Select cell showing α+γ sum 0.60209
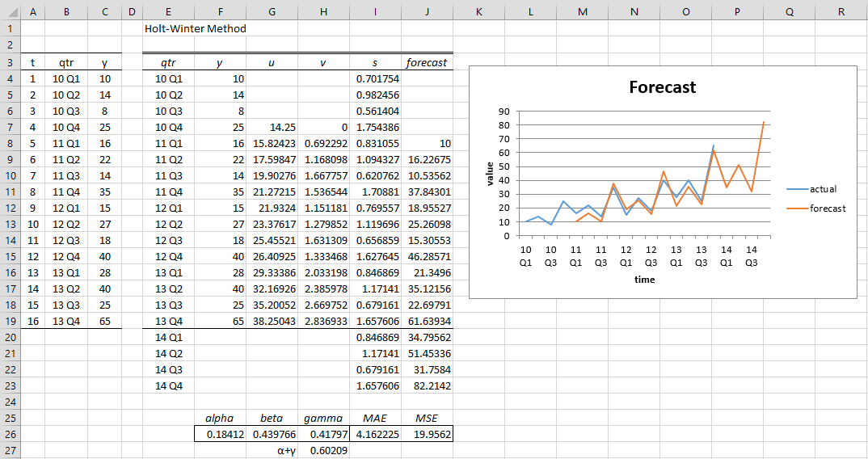Viewport: 868px width, 459px height. click(x=323, y=450)
